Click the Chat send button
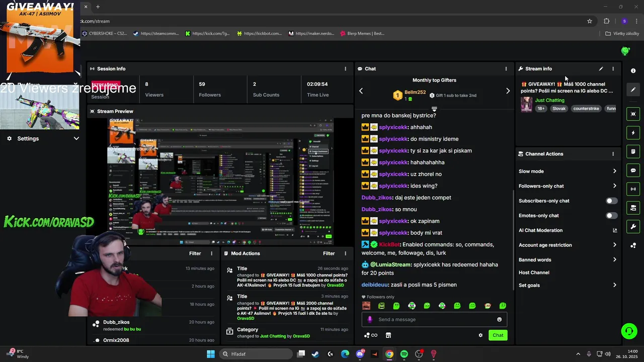This screenshot has width=644, height=362. pos(498,335)
